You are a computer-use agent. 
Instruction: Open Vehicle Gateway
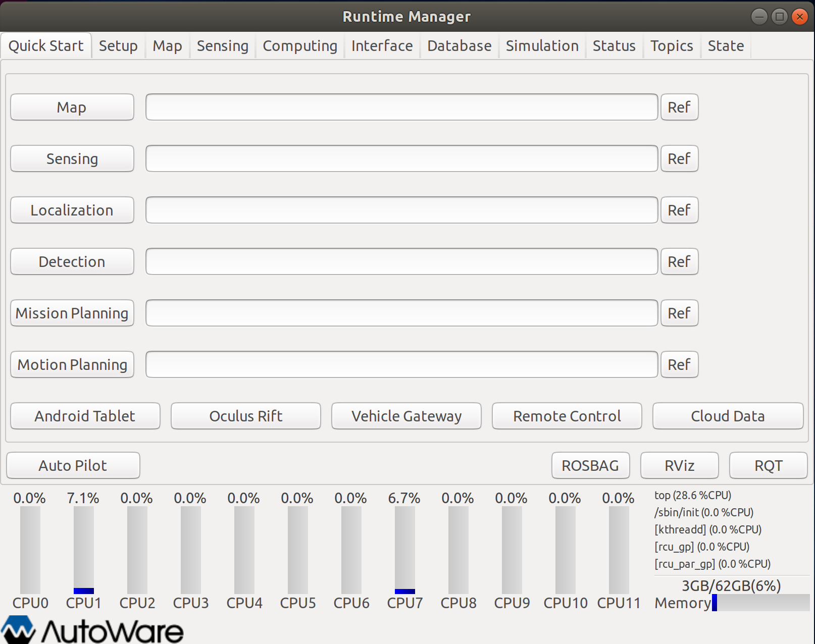click(x=406, y=416)
